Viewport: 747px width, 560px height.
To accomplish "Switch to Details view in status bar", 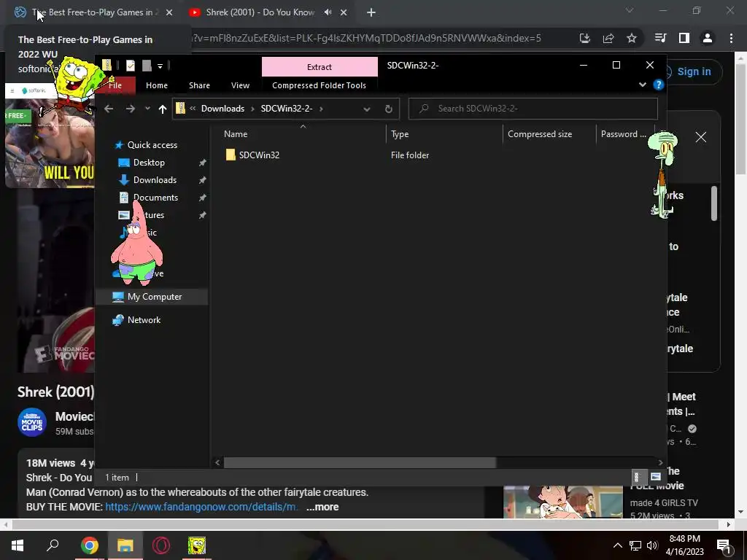I will [638, 477].
